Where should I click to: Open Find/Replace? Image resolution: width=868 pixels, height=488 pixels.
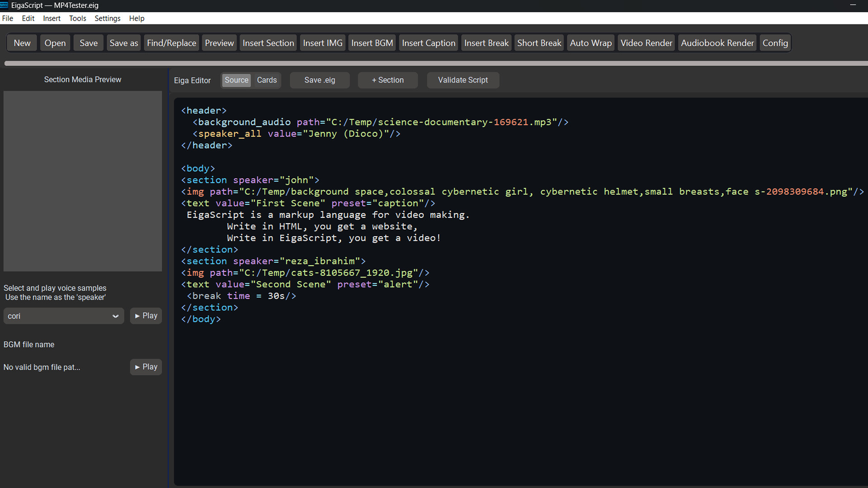coord(171,42)
